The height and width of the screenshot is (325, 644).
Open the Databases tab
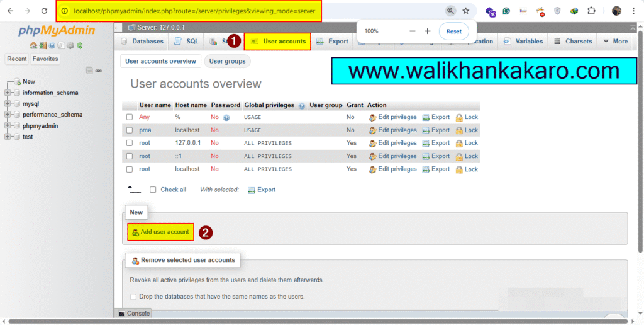pyautogui.click(x=142, y=42)
